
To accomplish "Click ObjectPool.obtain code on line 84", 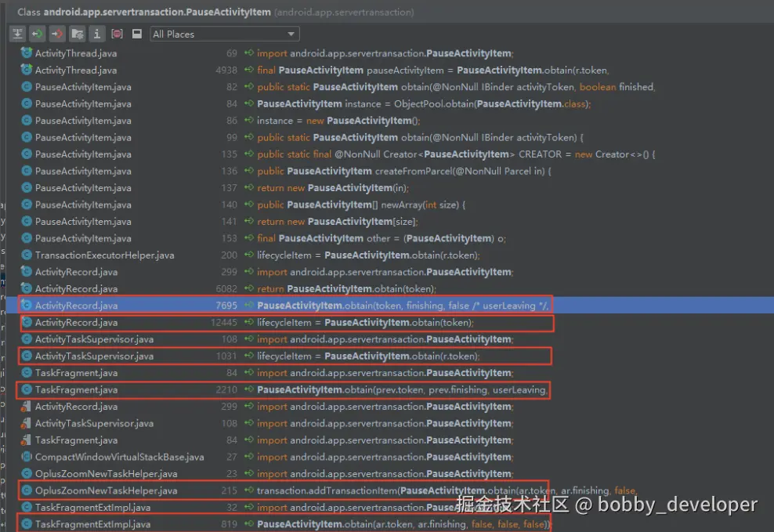I will [424, 103].
